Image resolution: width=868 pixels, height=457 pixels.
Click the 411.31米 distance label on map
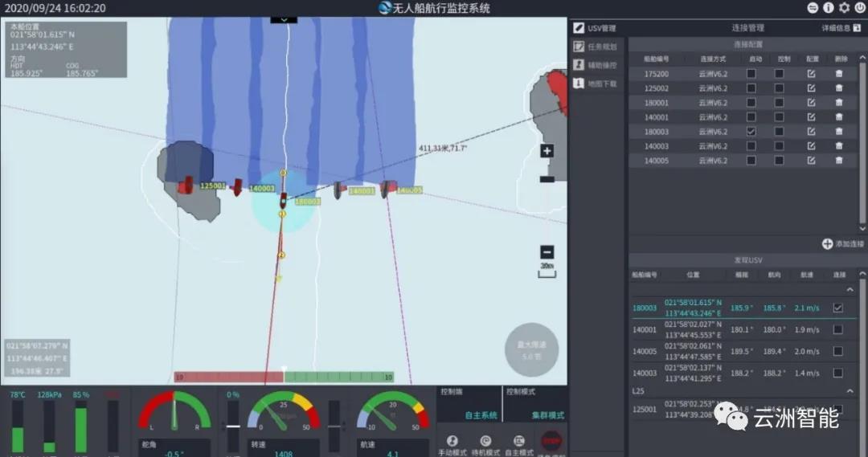coord(443,149)
